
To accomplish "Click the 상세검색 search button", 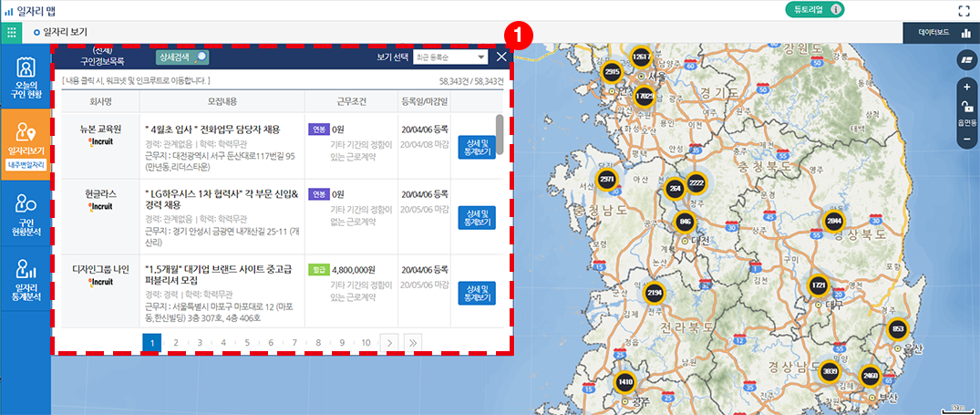I will point(181,57).
